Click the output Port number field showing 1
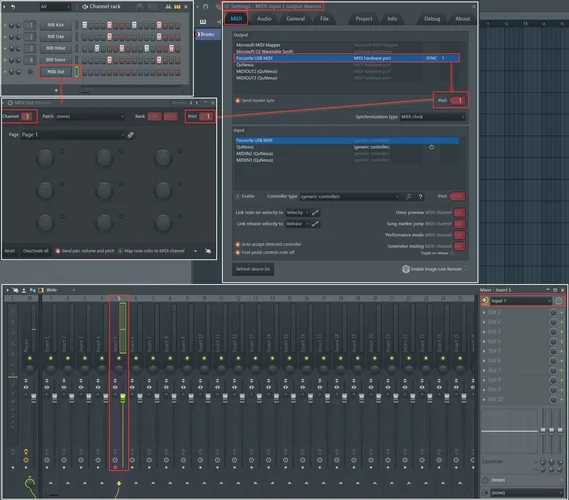Screen dimensions: 569x500 point(458,101)
